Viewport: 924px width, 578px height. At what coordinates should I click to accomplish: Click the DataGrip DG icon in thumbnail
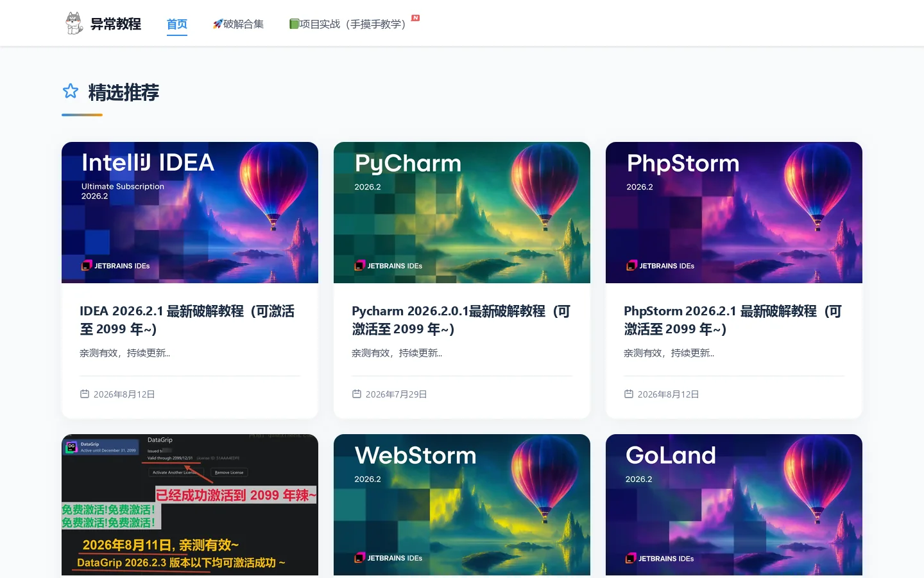(72, 447)
